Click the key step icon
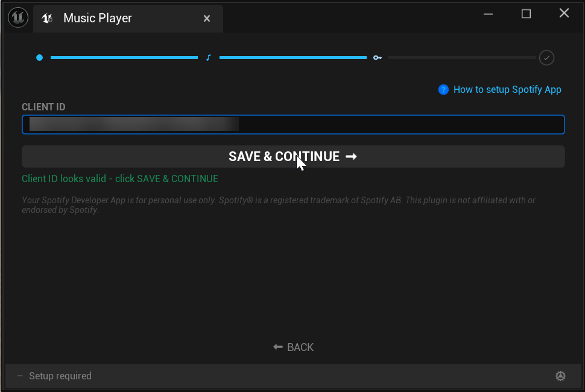This screenshot has height=392, width=585. click(378, 57)
